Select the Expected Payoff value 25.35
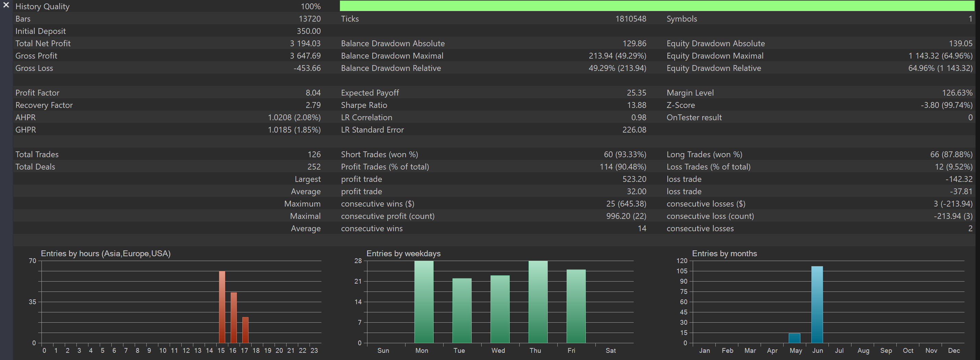Image resolution: width=980 pixels, height=360 pixels. [637, 93]
